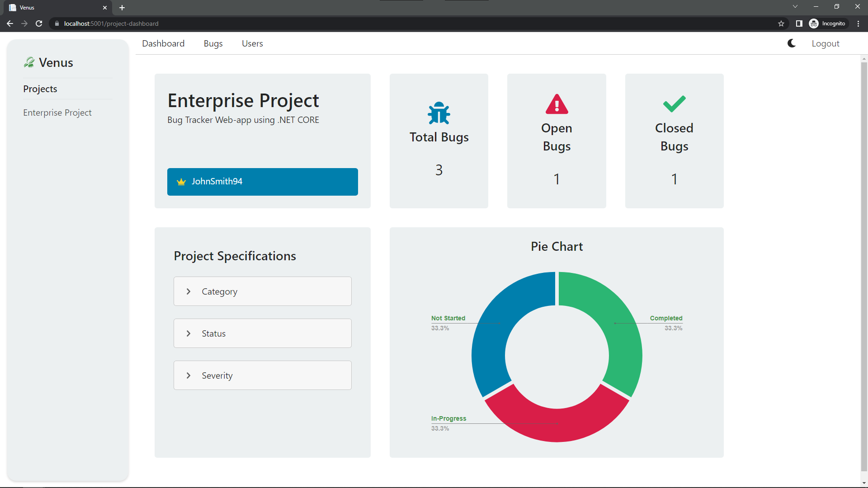
Task: Click the In-Progress chart label
Action: (448, 418)
